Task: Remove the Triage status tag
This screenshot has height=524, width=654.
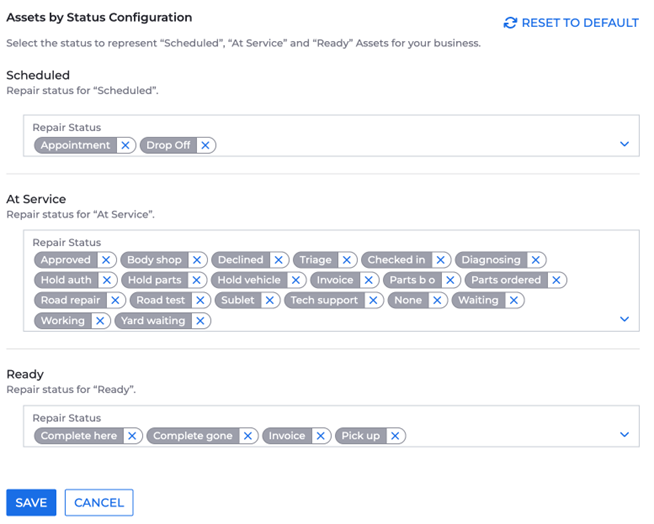Action: tap(346, 260)
